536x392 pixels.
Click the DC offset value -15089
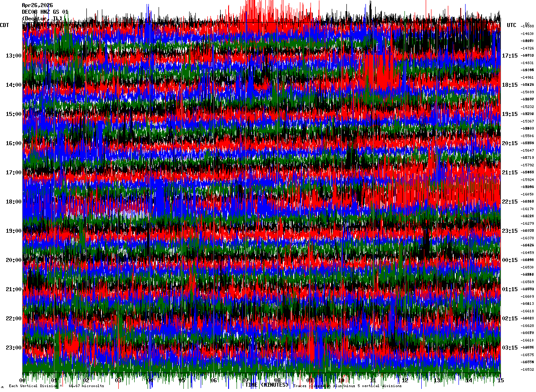coord(527,92)
